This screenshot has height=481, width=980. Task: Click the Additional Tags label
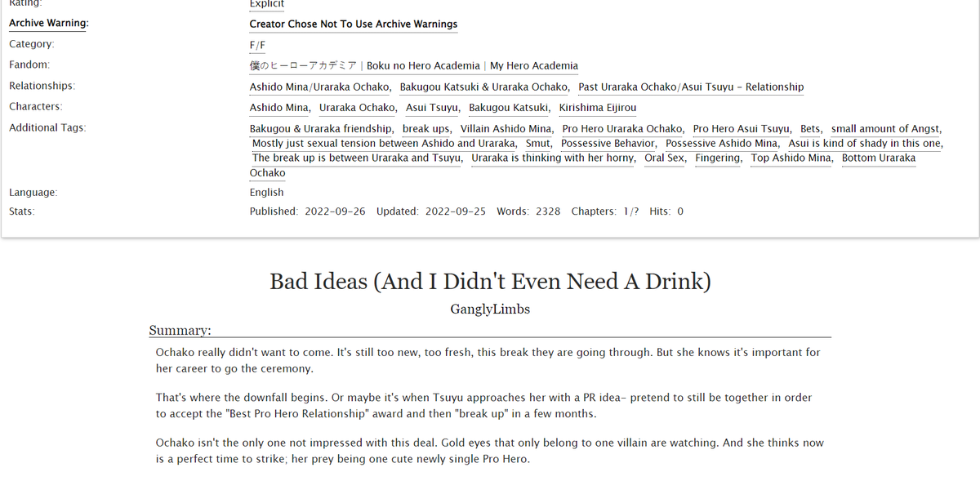(x=47, y=128)
